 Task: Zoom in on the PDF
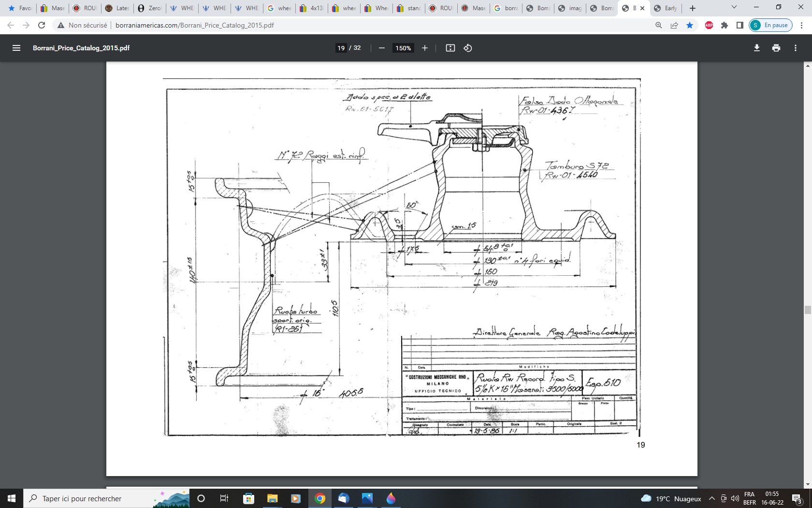point(425,48)
